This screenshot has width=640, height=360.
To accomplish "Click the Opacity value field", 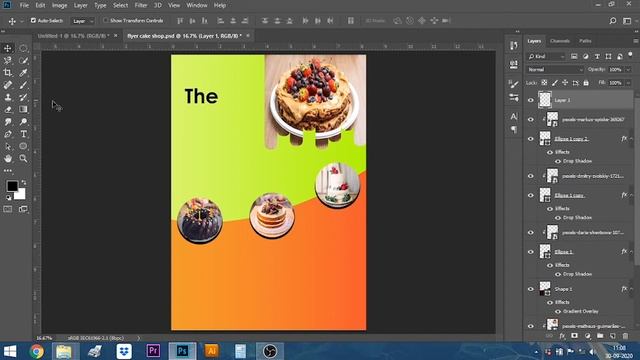I will coord(616,70).
